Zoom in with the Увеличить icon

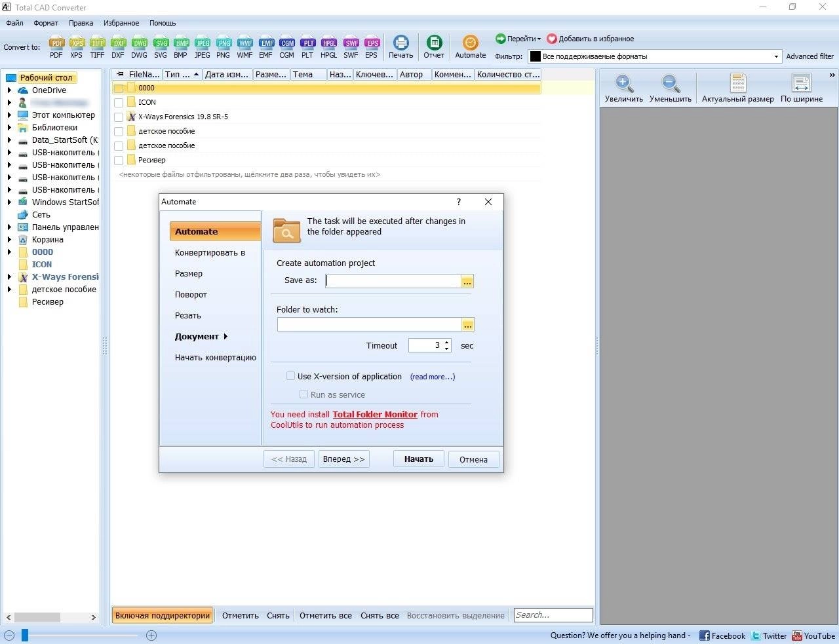click(623, 88)
